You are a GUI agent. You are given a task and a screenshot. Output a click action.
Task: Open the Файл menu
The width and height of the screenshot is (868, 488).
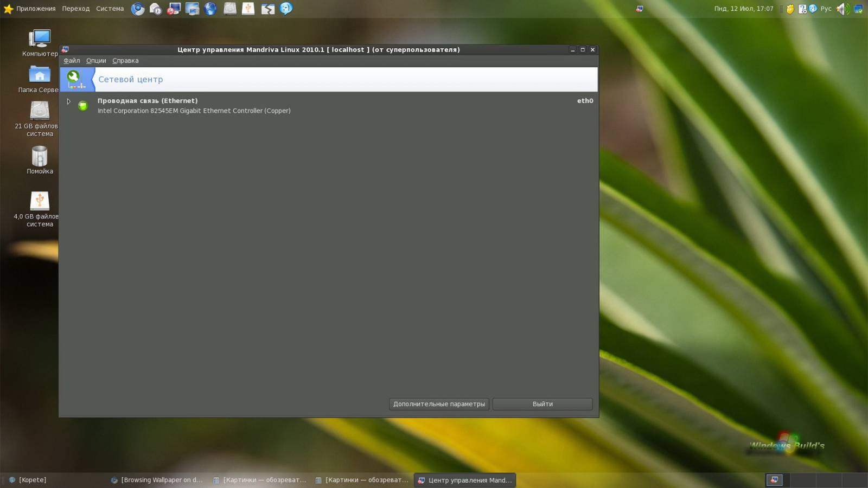(x=72, y=61)
